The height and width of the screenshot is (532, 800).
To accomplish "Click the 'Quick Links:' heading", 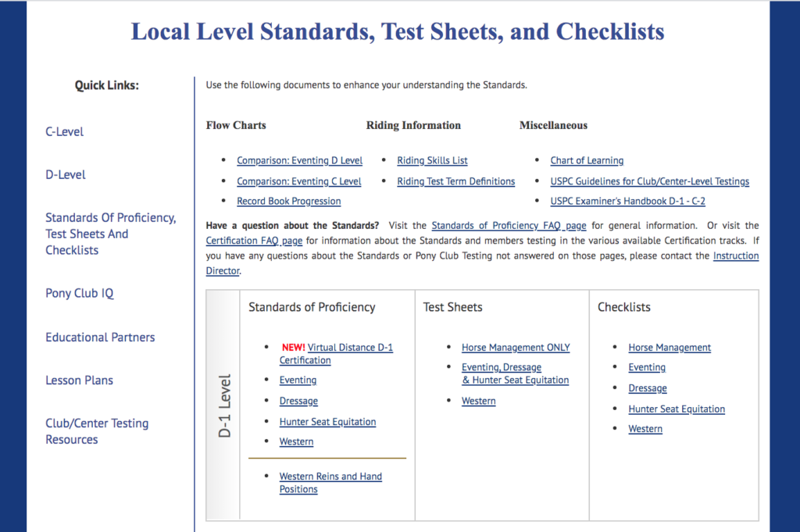I will [x=106, y=85].
